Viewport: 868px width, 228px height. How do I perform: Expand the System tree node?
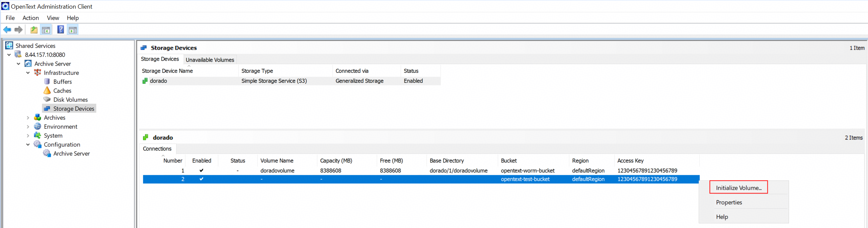28,136
